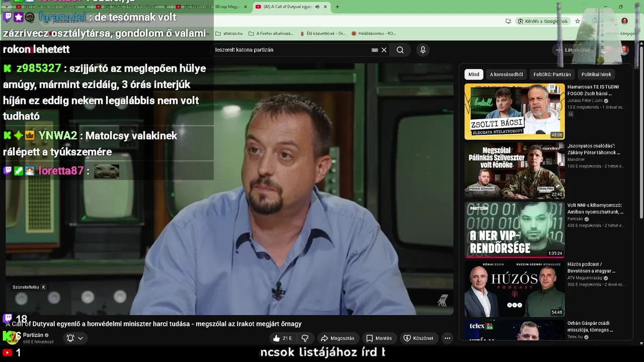Select the 'A keresésedből' filter chip
The height and width of the screenshot is (362, 644).
coord(506,74)
